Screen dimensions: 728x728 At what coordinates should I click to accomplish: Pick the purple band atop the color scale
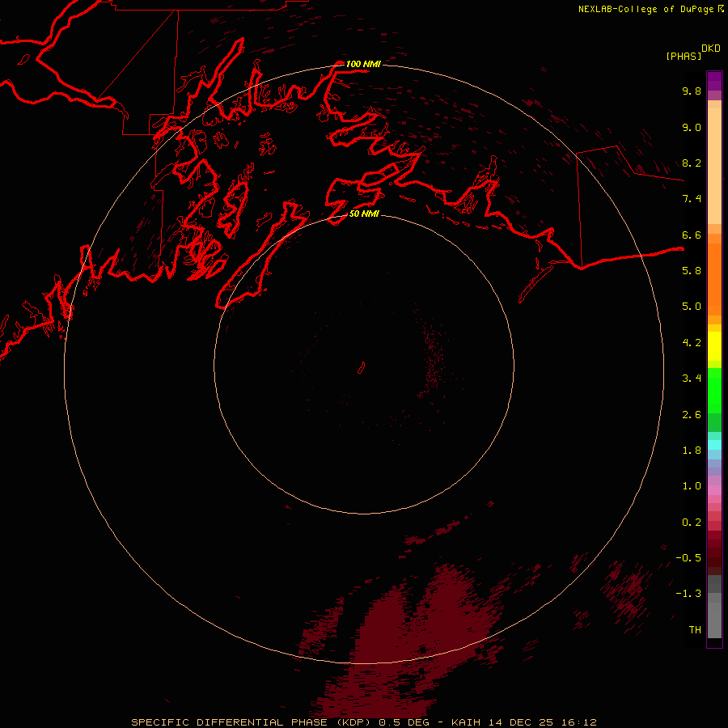point(714,81)
